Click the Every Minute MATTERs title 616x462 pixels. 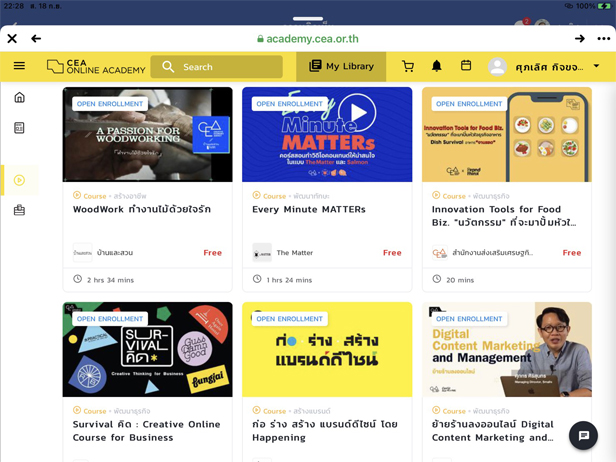pyautogui.click(x=309, y=209)
